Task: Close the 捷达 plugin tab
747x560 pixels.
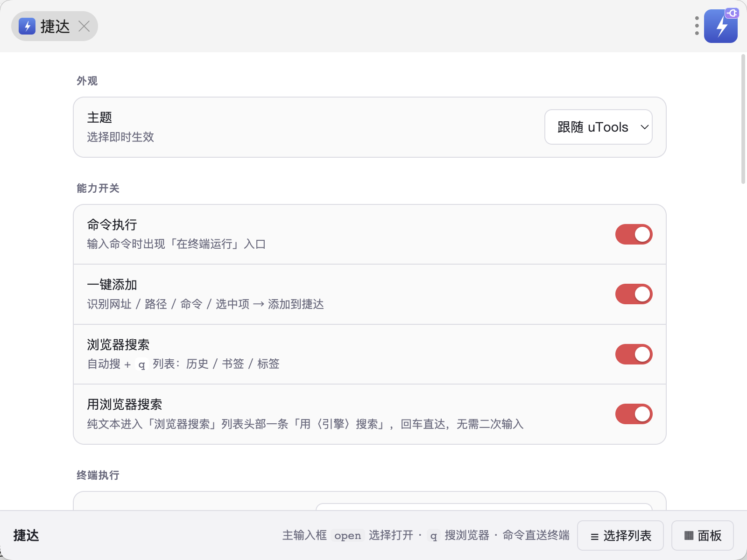Action: click(84, 27)
